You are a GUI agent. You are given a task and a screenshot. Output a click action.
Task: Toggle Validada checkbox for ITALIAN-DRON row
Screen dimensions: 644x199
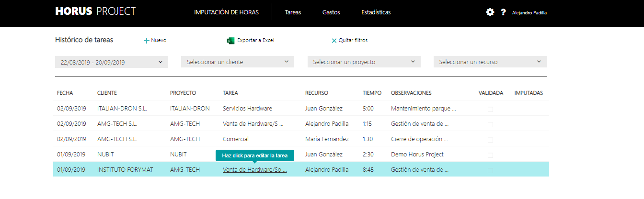pos(490,109)
